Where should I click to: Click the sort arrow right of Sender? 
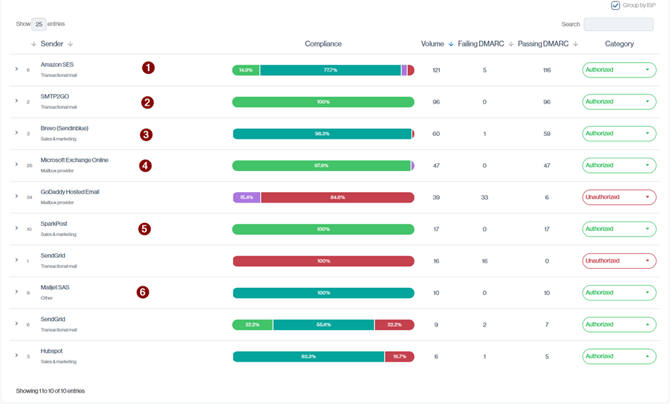tap(71, 44)
